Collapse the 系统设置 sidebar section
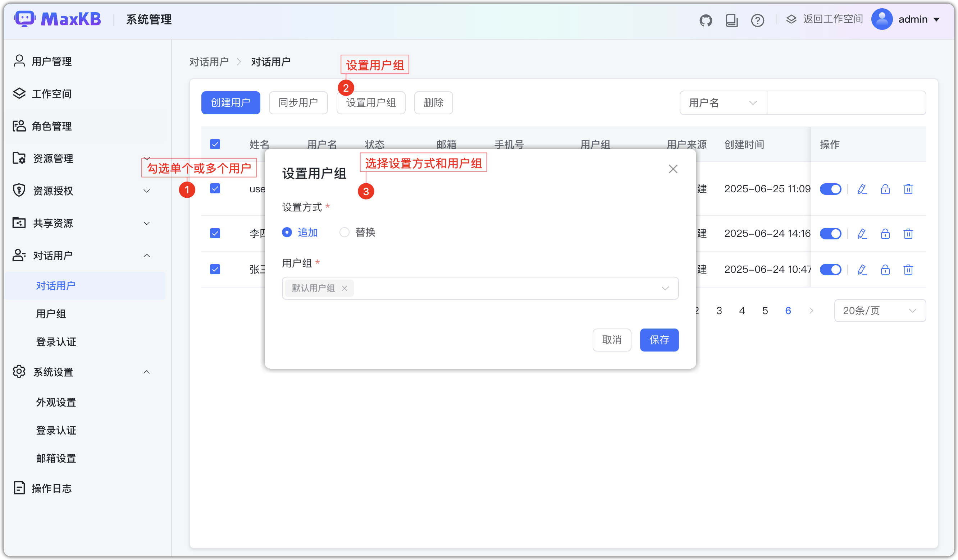 point(147,372)
